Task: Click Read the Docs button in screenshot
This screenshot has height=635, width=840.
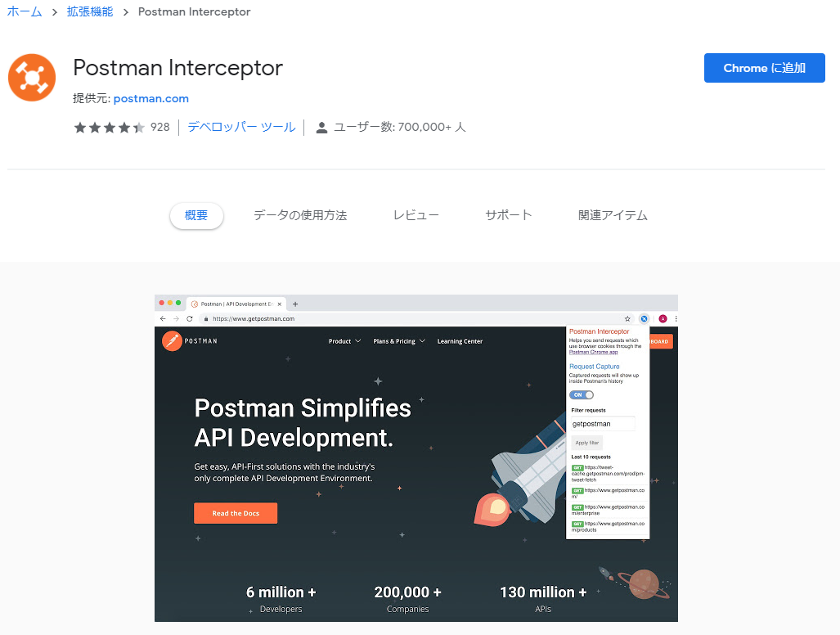Action: pyautogui.click(x=236, y=513)
